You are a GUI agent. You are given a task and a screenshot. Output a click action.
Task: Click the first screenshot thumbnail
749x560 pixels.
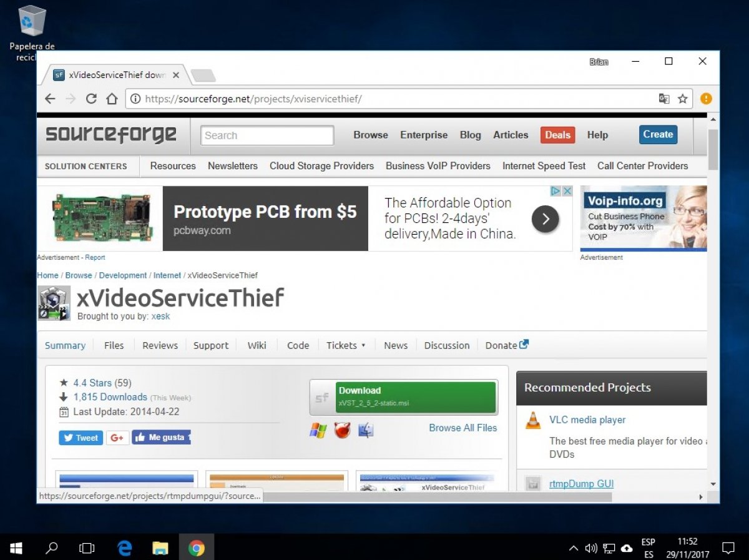[127, 482]
